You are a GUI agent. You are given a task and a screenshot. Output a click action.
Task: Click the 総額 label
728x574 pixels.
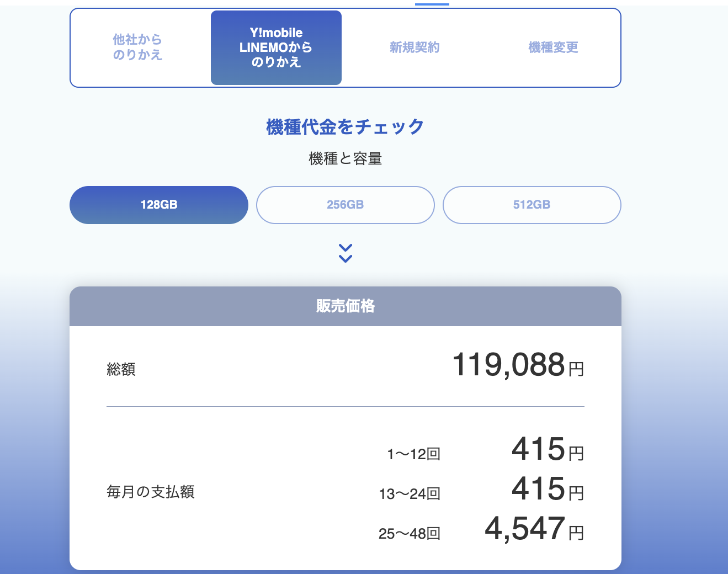point(121,369)
